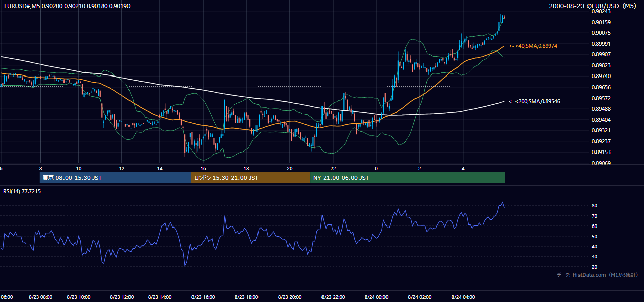Click the London 15:30-21:00 JST session bar
Screen dimensions: 644x302
251,178
